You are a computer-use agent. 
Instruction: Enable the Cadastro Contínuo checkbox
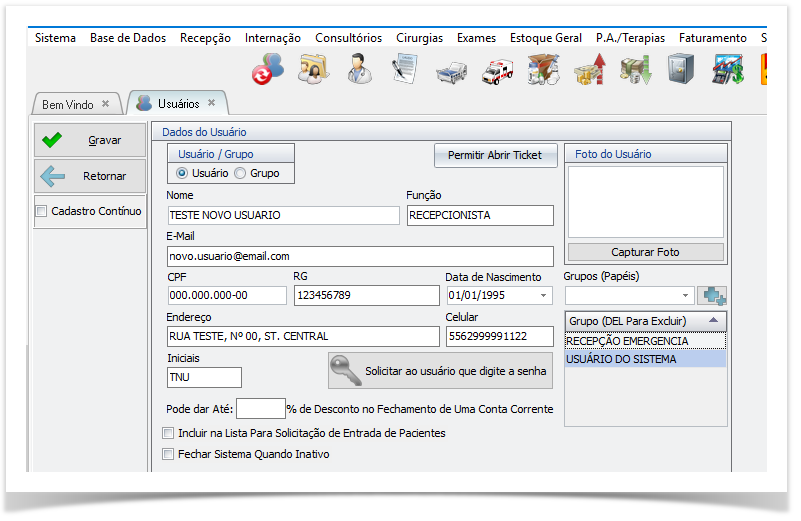point(41,211)
